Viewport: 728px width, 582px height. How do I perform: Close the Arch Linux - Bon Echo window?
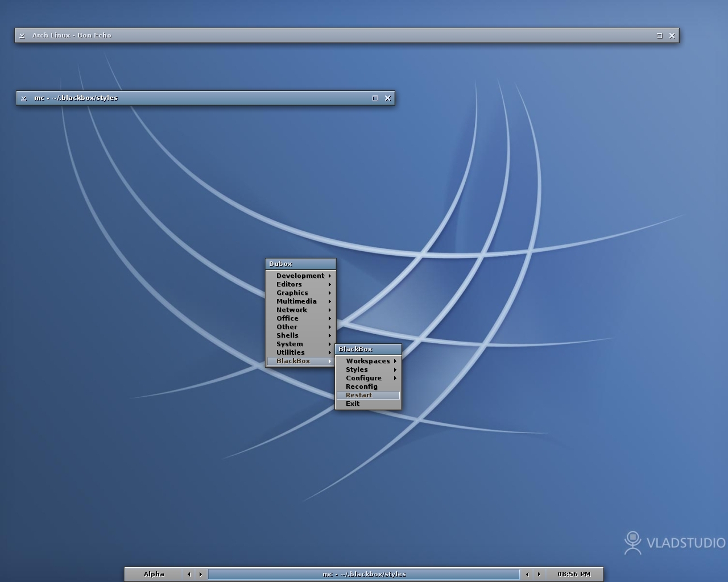[672, 35]
